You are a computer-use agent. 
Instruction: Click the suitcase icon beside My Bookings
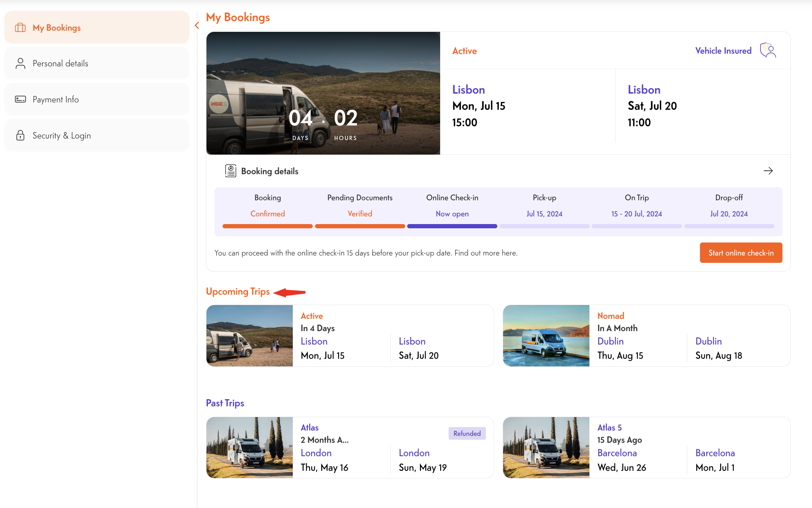pyautogui.click(x=20, y=28)
